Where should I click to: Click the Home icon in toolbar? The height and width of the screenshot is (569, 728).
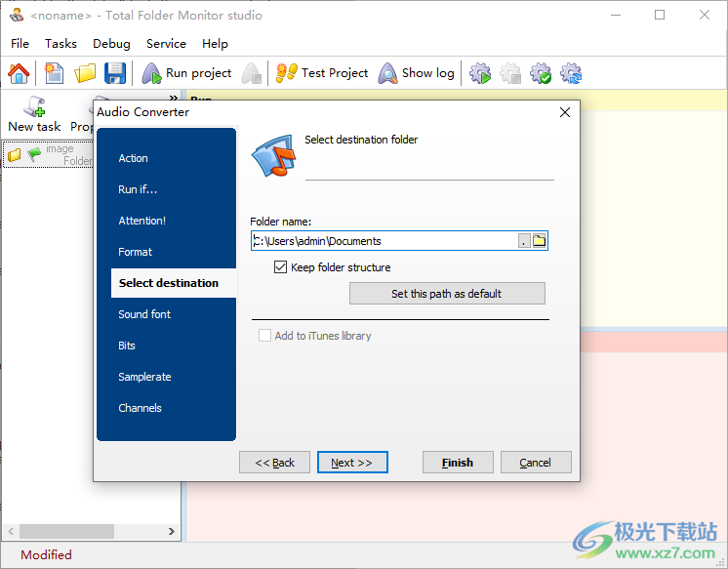[x=19, y=73]
